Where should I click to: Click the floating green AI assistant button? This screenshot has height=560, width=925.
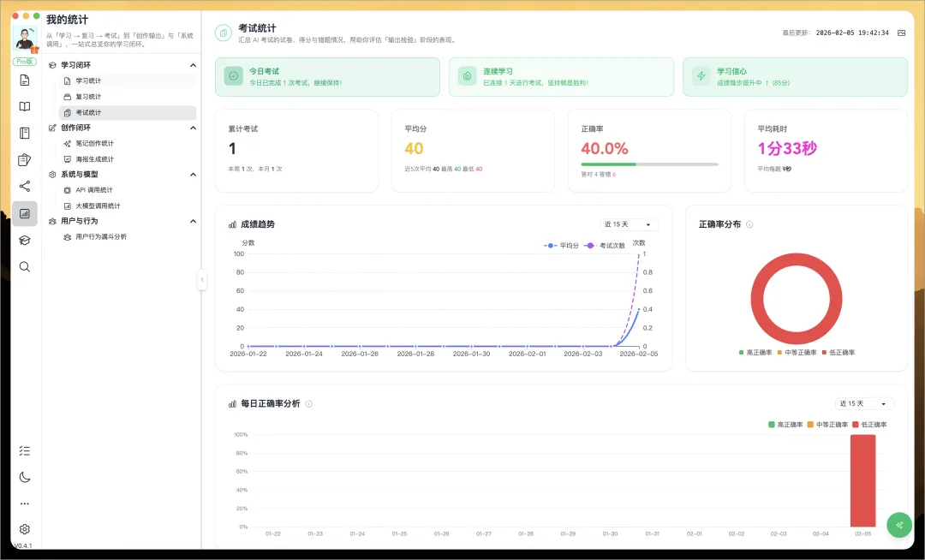(898, 525)
